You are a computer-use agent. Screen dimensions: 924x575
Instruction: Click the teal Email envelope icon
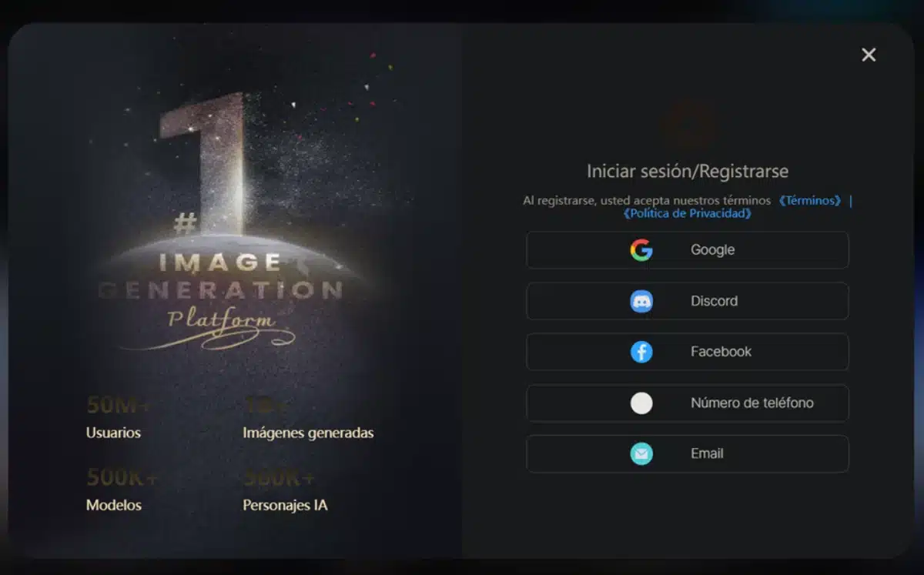[x=641, y=454]
